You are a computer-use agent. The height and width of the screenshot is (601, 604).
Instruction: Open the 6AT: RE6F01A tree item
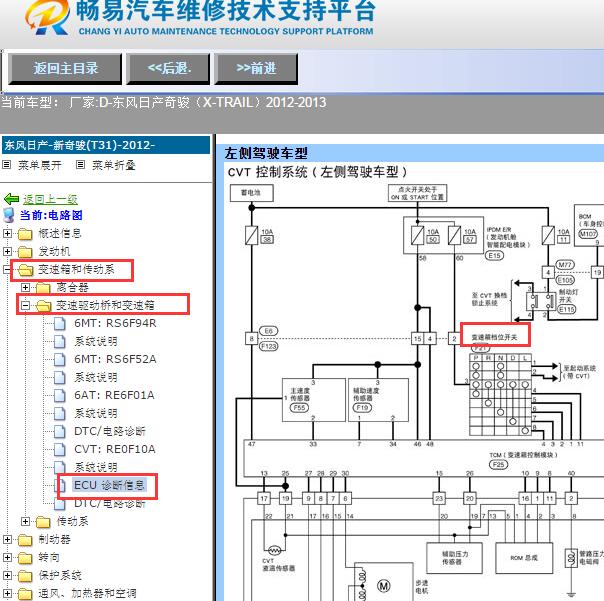click(x=114, y=395)
